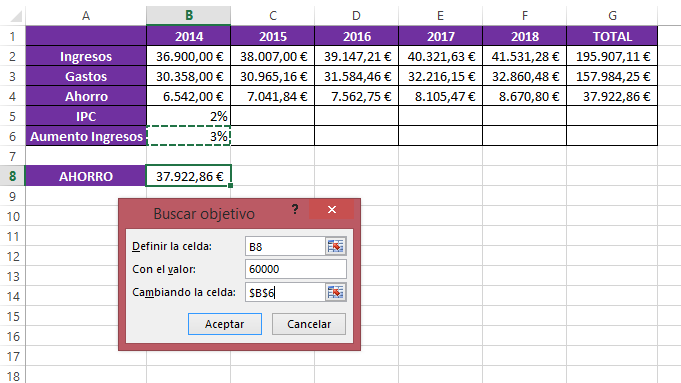The height and width of the screenshot is (383, 681).
Task: Select row 8 header
Action: pos(13,176)
